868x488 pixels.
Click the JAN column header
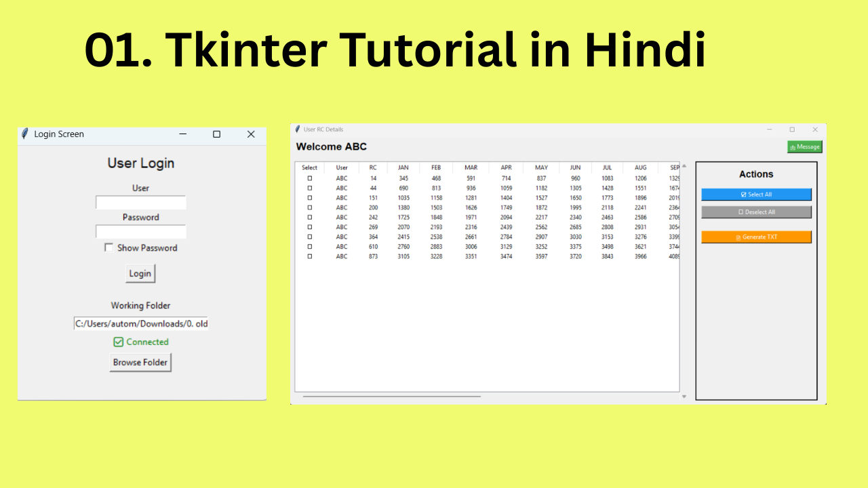click(x=403, y=167)
